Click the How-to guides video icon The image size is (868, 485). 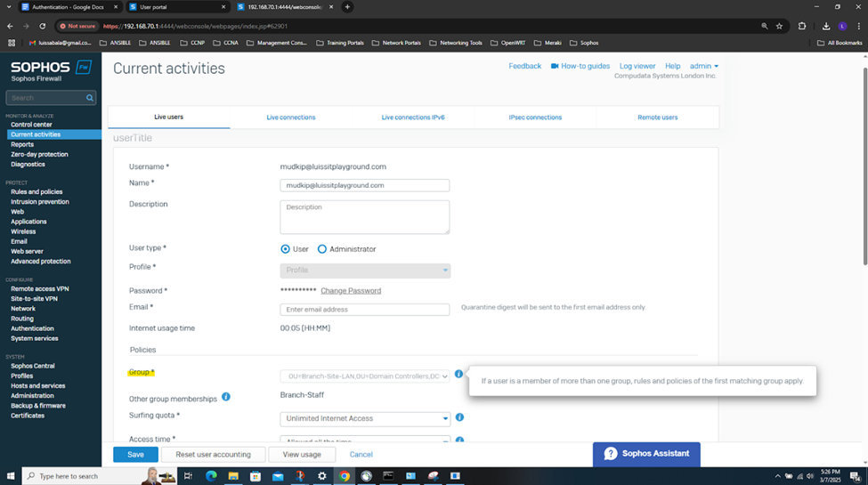(x=554, y=66)
